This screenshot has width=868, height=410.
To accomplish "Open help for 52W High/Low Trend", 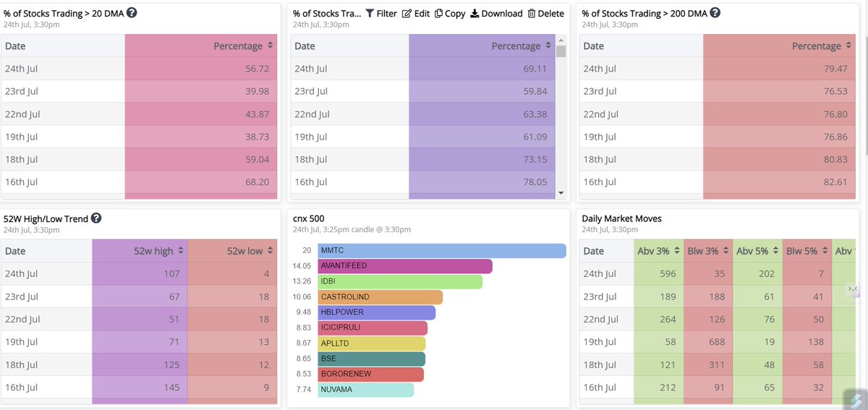I will (x=96, y=218).
